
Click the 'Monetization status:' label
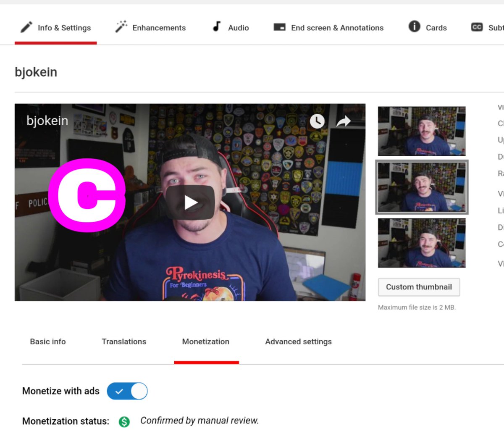pos(66,421)
